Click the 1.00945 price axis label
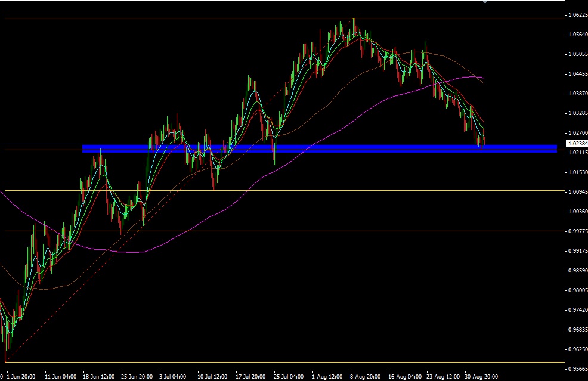This screenshot has width=588, height=381. [578, 191]
